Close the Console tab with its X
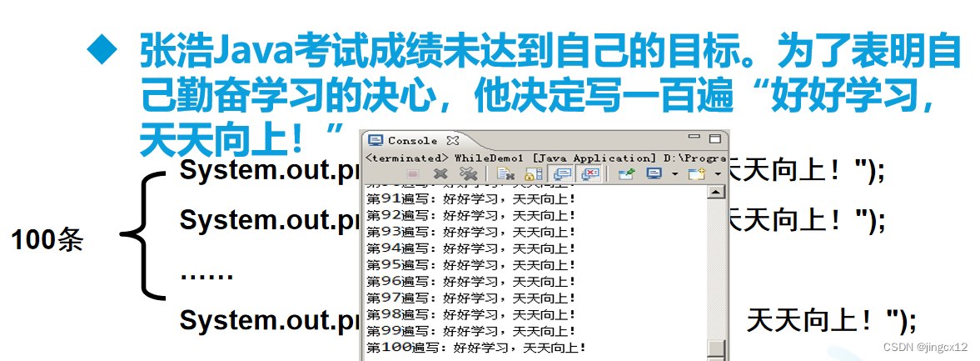Image resolution: width=980 pixels, height=361 pixels. point(454,140)
